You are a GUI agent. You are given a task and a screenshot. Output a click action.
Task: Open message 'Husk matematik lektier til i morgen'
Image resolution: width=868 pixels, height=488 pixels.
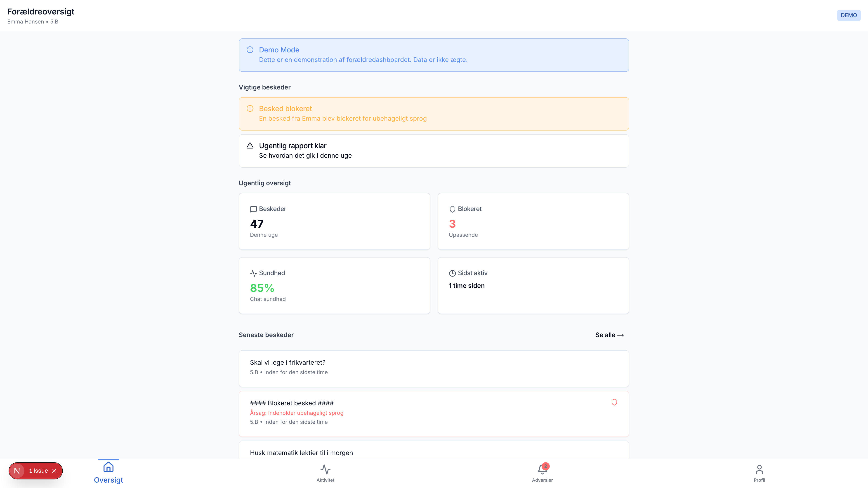[434, 450]
